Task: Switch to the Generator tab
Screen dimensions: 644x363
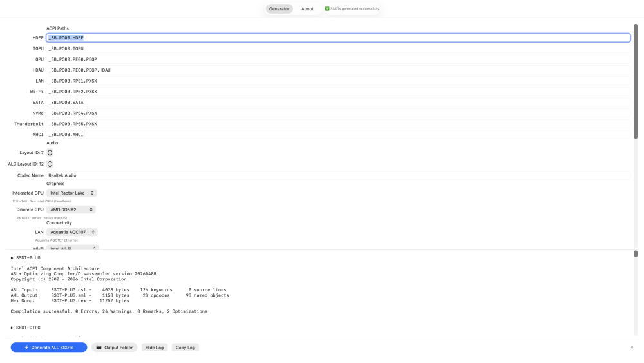Action: click(279, 8)
